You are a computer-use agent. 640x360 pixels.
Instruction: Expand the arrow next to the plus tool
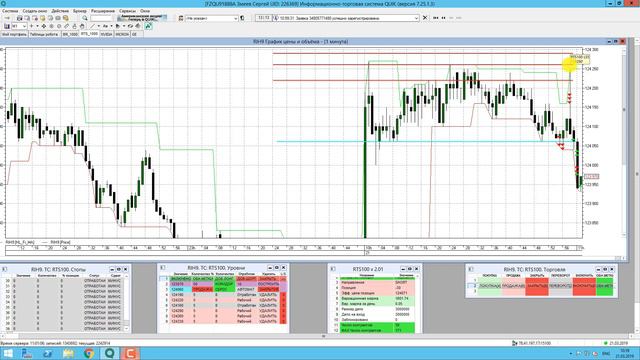pos(37,26)
